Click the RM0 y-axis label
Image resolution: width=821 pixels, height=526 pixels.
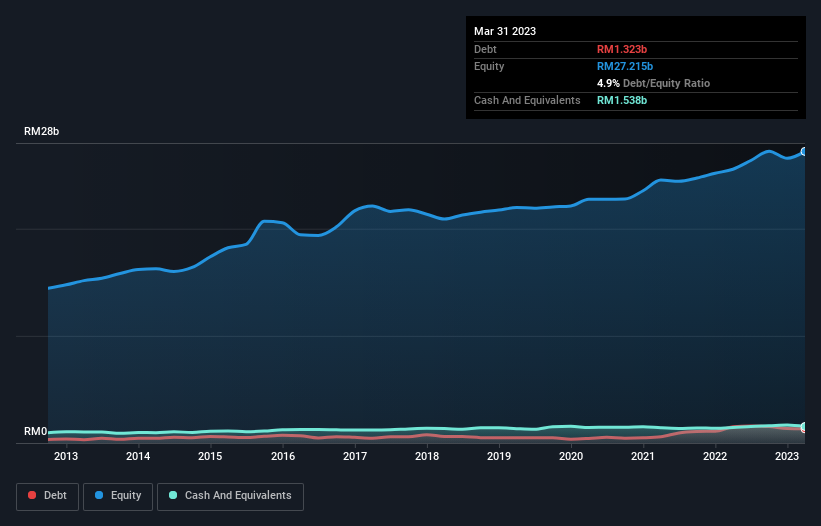[x=36, y=432]
